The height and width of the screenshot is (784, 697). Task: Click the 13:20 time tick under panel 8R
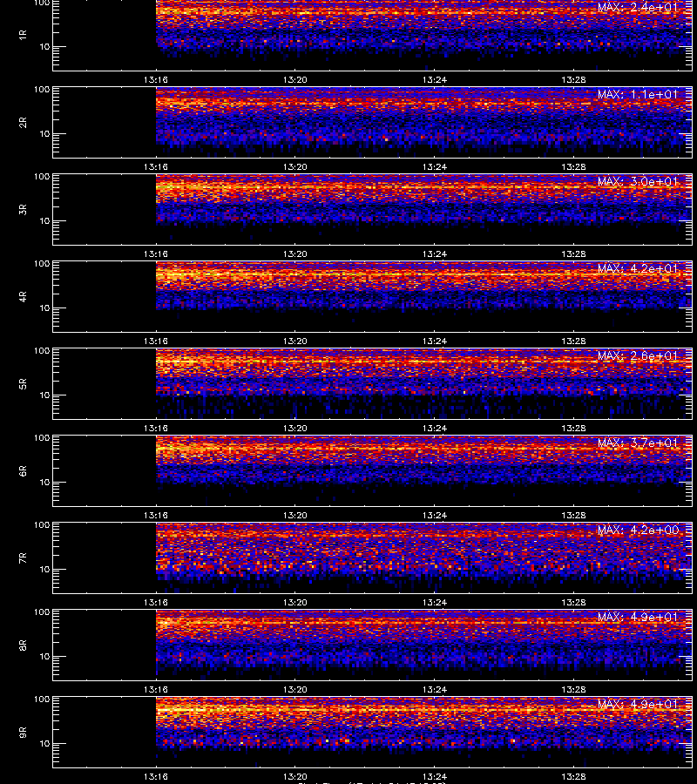pos(295,690)
